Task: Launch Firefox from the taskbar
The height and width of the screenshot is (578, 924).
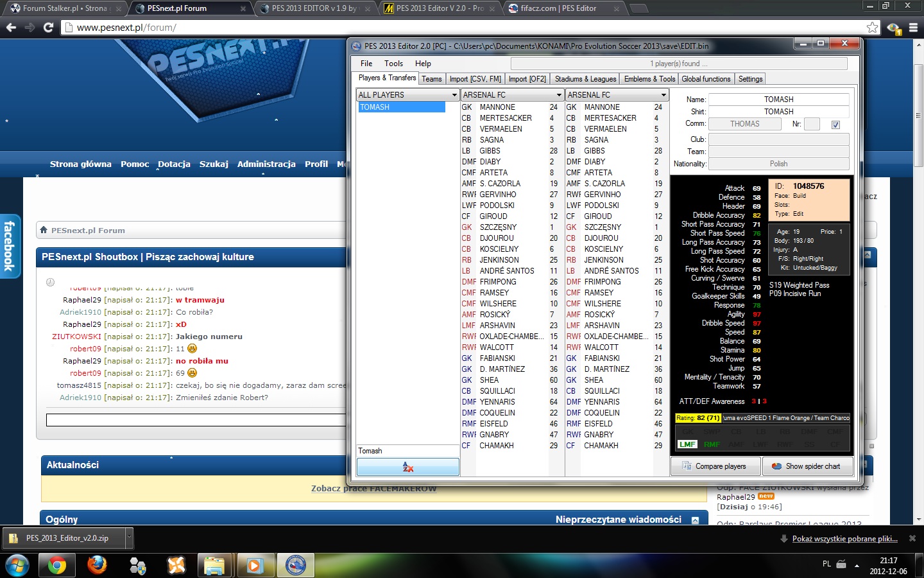Action: pyautogui.click(x=97, y=565)
